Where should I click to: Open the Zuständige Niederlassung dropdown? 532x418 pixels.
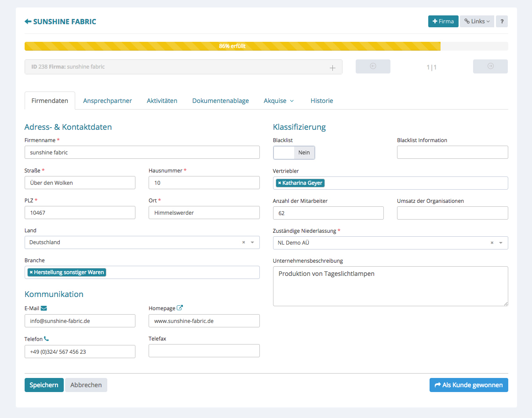click(x=501, y=243)
